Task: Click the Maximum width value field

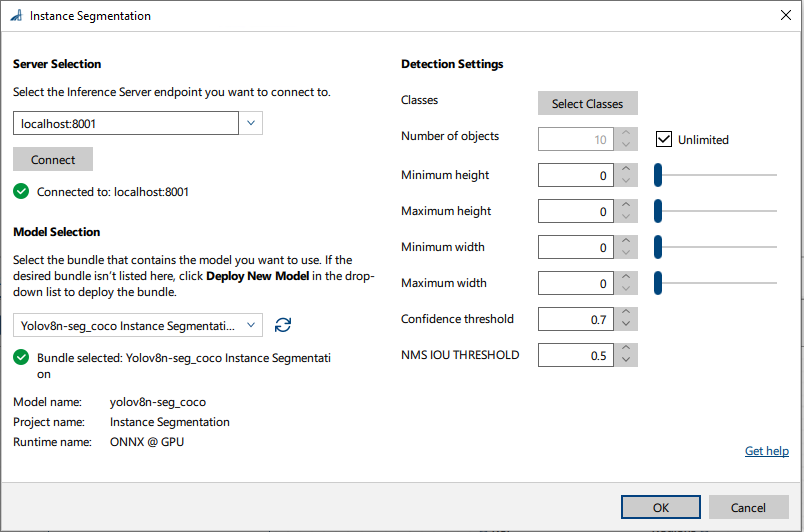Action: (575, 282)
